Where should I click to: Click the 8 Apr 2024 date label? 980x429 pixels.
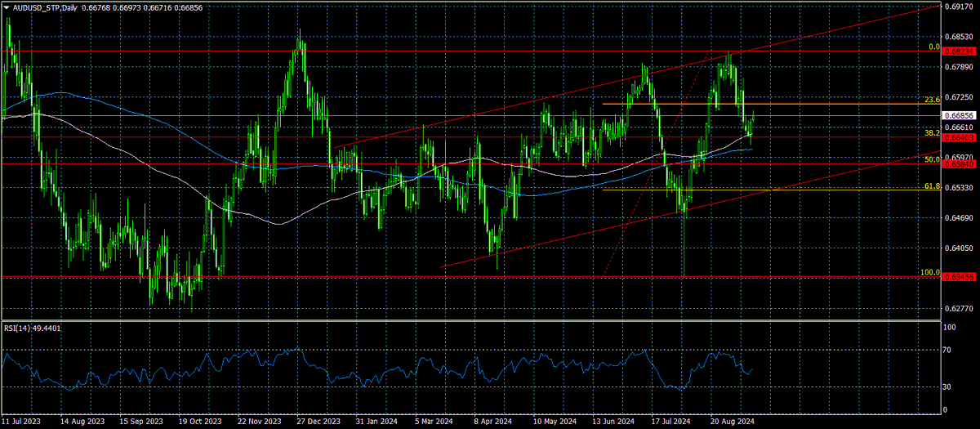pos(492,422)
